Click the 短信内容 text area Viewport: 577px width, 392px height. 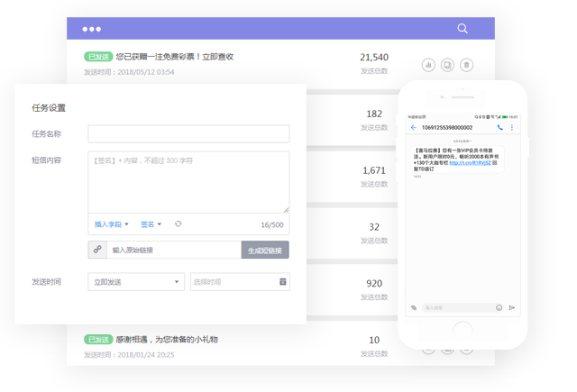coord(188,182)
